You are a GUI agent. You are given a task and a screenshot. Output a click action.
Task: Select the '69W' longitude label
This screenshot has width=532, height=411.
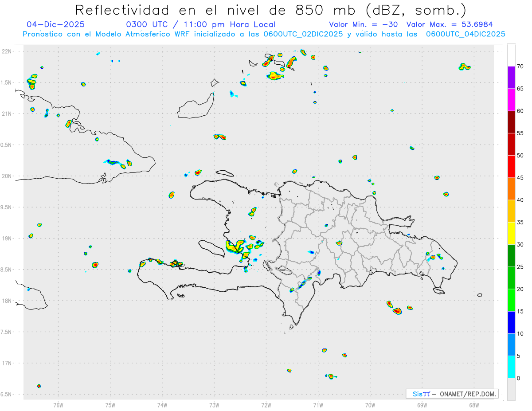coord(422,405)
